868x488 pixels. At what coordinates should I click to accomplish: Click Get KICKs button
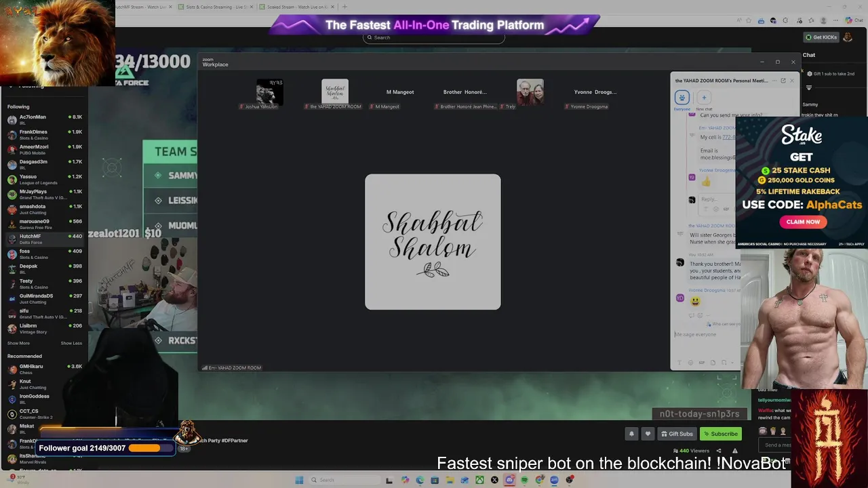pos(822,37)
